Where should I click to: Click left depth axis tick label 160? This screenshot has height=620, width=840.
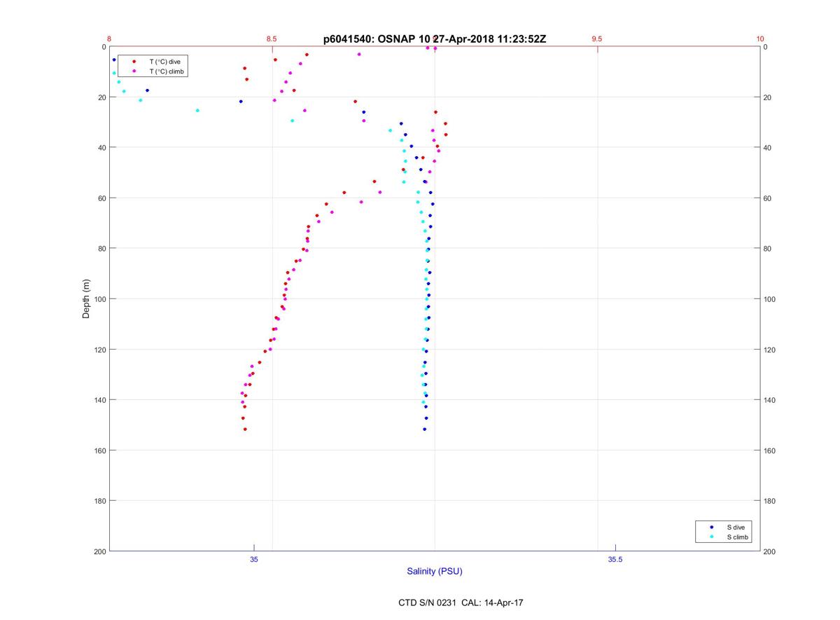pos(99,450)
